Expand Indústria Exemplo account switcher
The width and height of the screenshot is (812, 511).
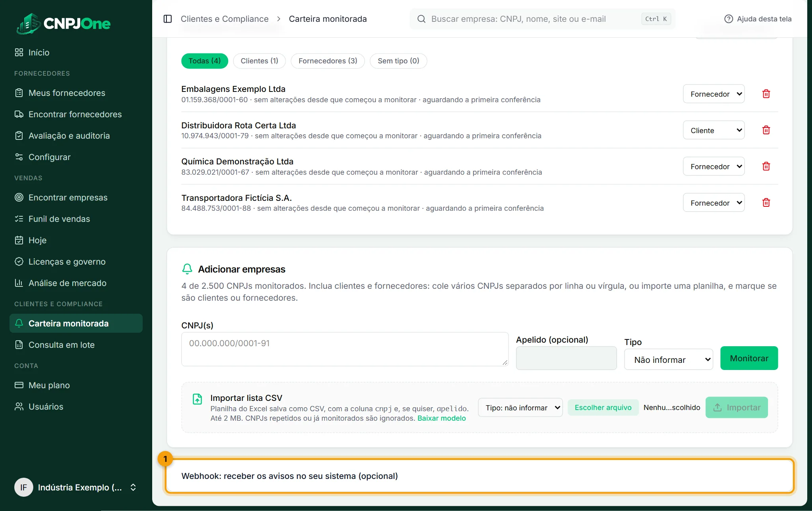click(76, 487)
